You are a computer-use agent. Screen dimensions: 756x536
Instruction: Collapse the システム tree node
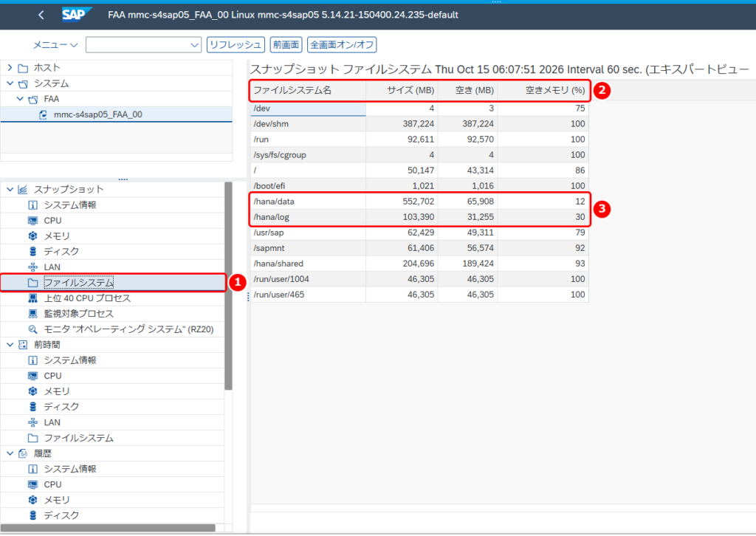click(10, 83)
